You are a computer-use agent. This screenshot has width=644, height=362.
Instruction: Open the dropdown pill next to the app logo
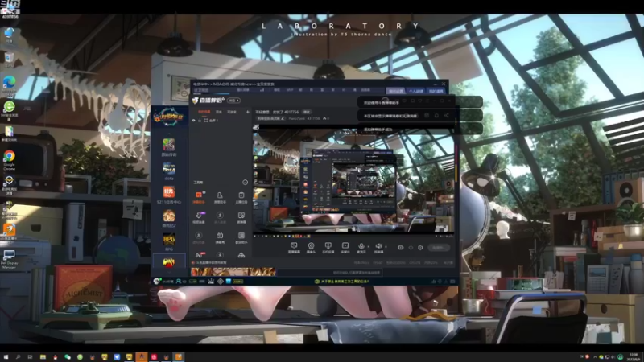(x=234, y=101)
